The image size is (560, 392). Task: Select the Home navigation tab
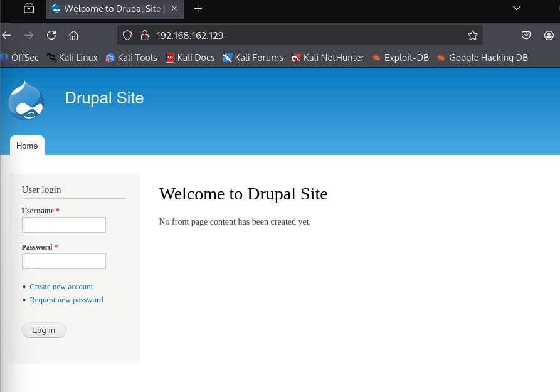(27, 146)
